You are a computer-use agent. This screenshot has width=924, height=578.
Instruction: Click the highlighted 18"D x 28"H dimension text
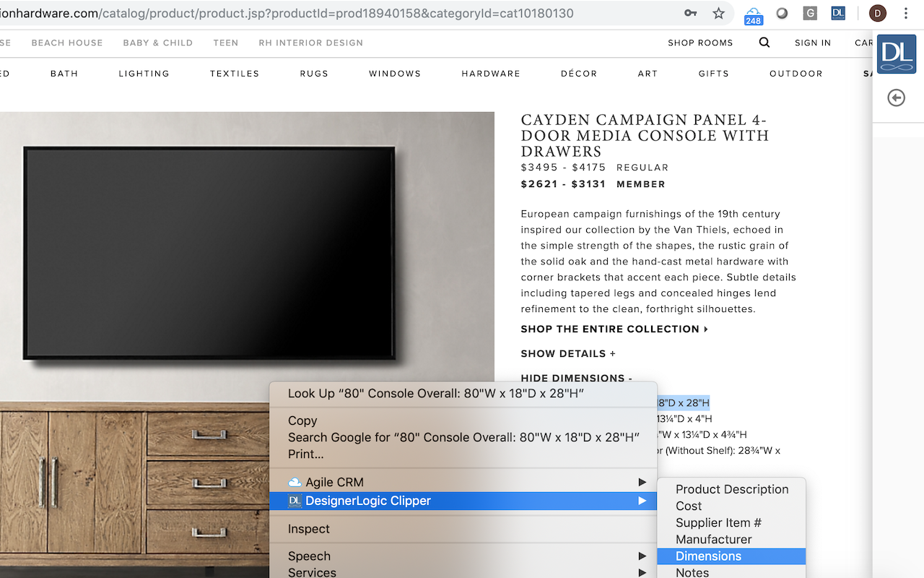(683, 402)
